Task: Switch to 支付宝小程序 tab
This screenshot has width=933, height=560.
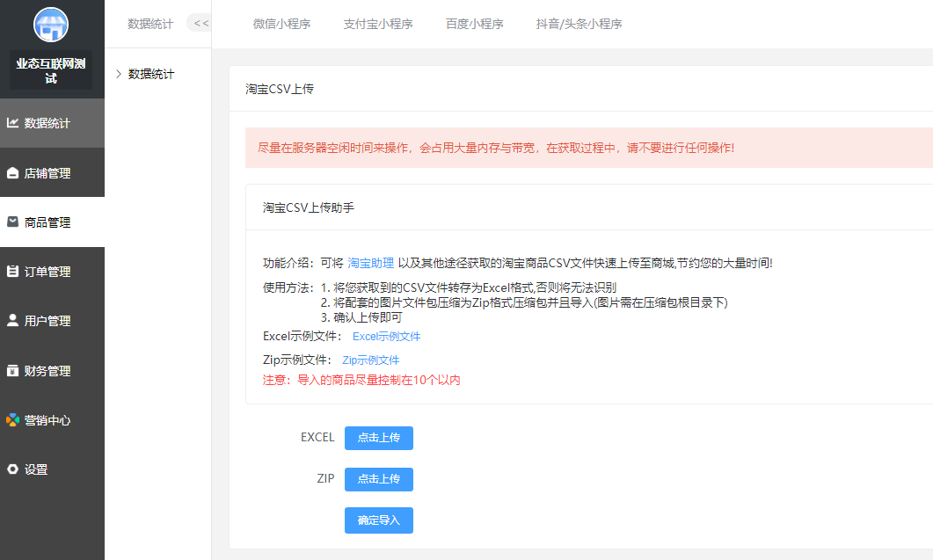Action: click(378, 24)
